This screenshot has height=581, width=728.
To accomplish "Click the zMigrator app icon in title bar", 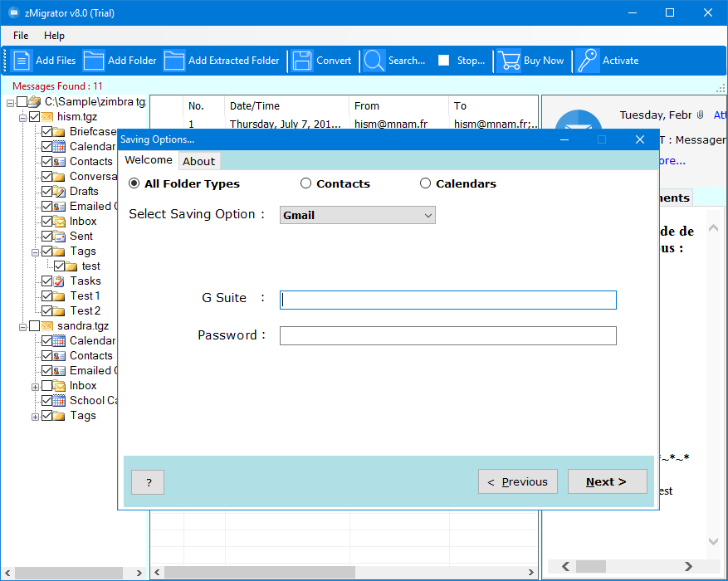I will coord(14,12).
